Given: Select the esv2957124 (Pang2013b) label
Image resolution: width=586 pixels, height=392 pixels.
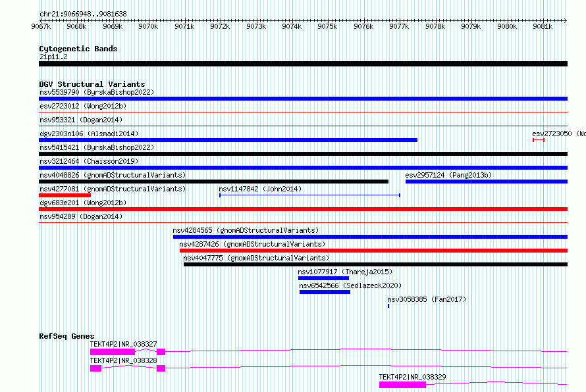Looking at the screenshot, I should click(448, 175).
